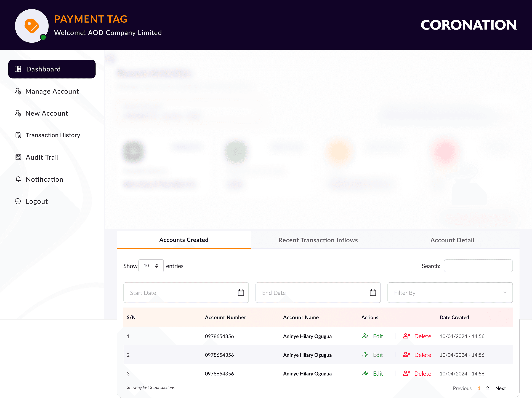
Task: Open the Start Date calendar icon
Action: [x=241, y=292]
